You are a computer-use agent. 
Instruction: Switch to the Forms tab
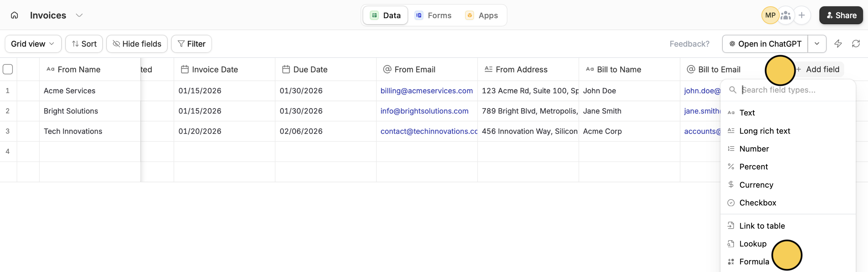433,16
